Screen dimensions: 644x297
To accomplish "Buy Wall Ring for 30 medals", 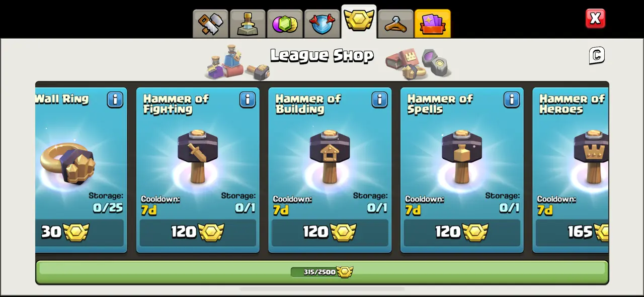I will coord(79,233).
